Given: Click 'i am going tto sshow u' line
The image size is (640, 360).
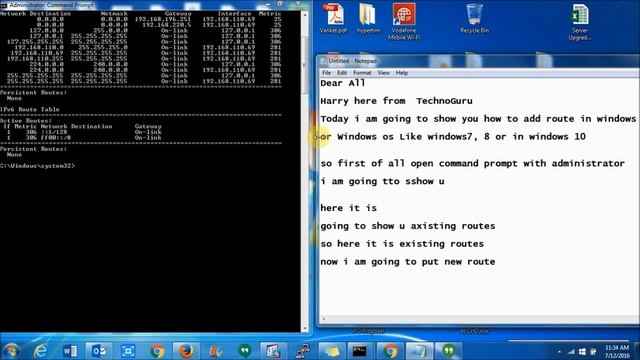Looking at the screenshot, I should click(382, 181).
